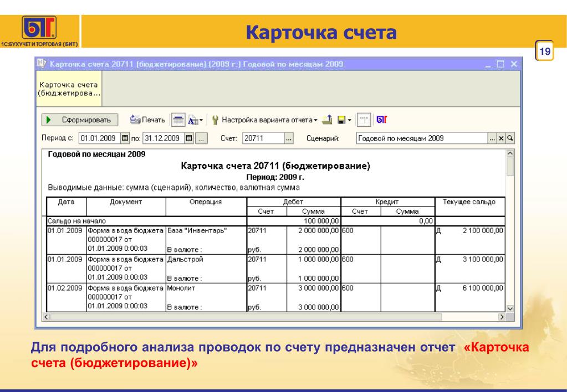567x392 pixels.
Task: Click the load settings icon with up arrow
Action: (x=327, y=120)
